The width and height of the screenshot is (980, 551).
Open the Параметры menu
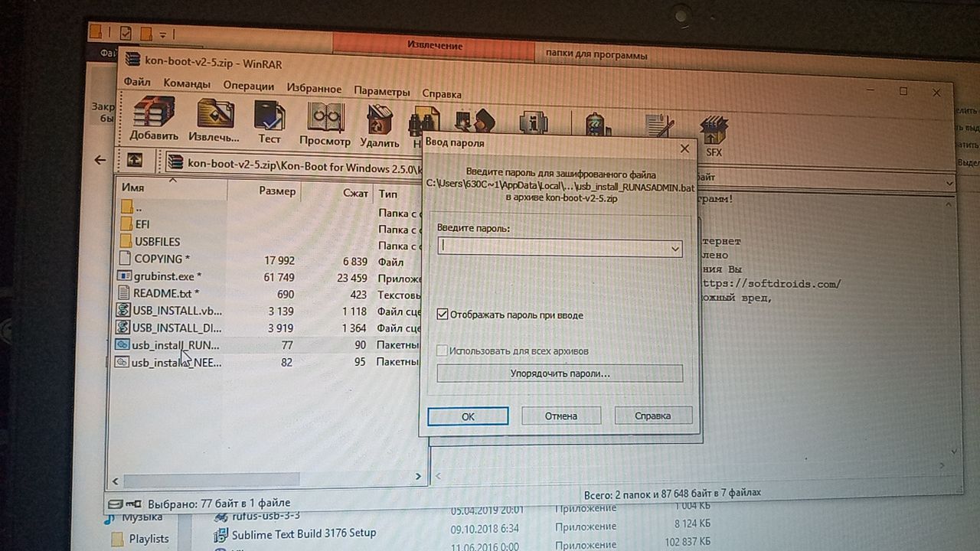pyautogui.click(x=382, y=91)
